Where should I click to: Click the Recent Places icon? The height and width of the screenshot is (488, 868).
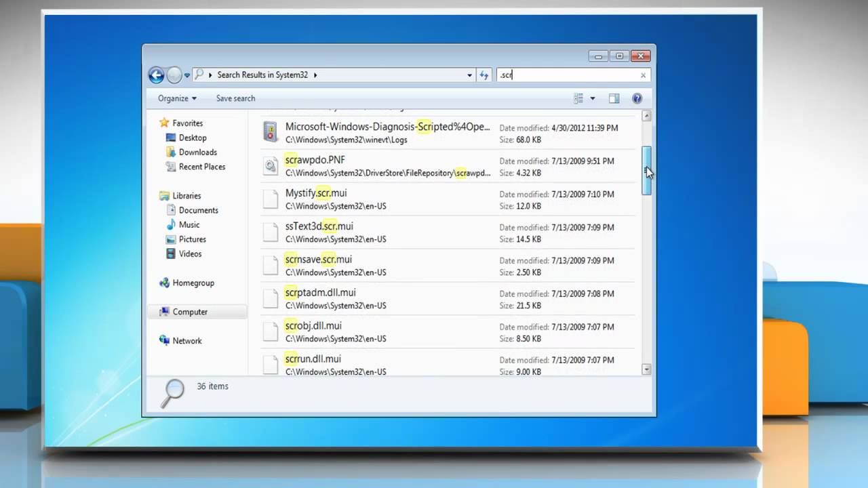tap(171, 167)
